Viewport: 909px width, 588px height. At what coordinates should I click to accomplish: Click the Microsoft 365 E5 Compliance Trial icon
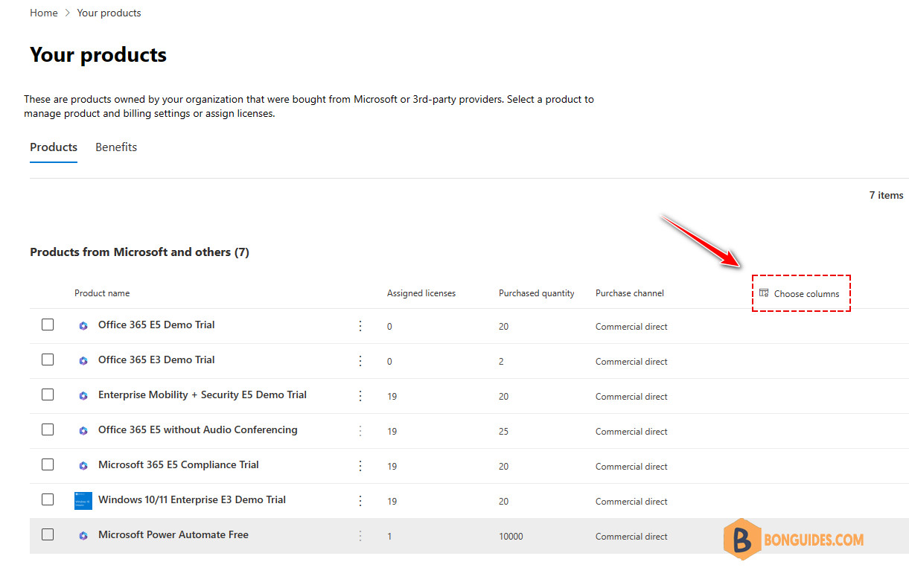pyautogui.click(x=83, y=465)
